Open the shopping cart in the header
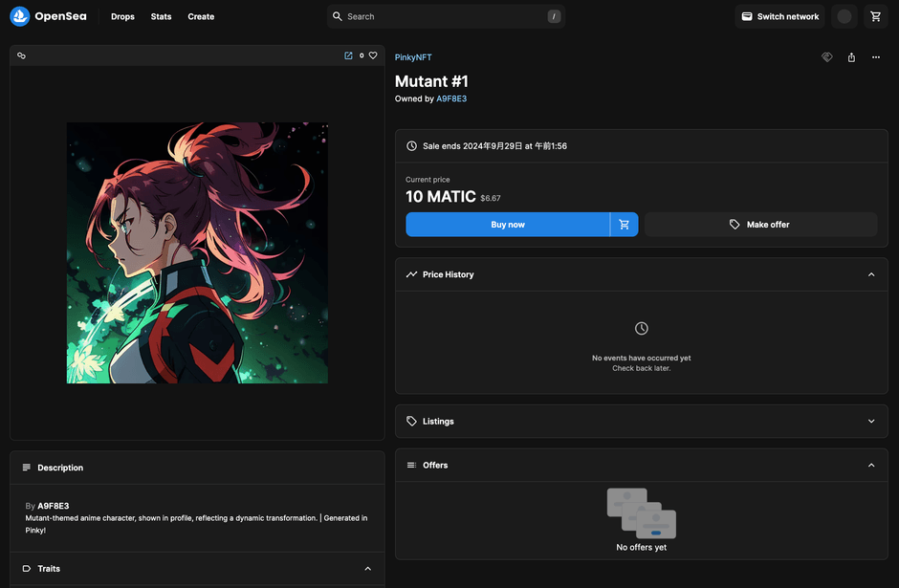 (875, 16)
